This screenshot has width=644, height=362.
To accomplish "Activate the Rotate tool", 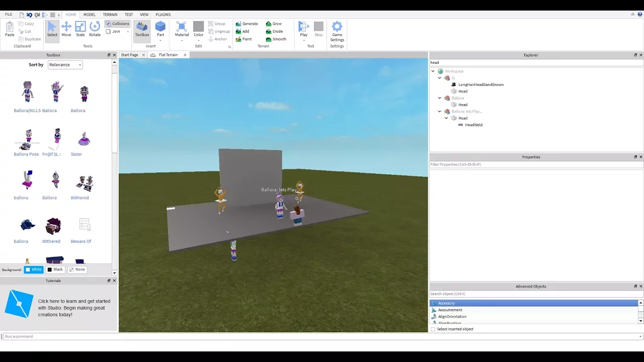I will click(x=95, y=29).
